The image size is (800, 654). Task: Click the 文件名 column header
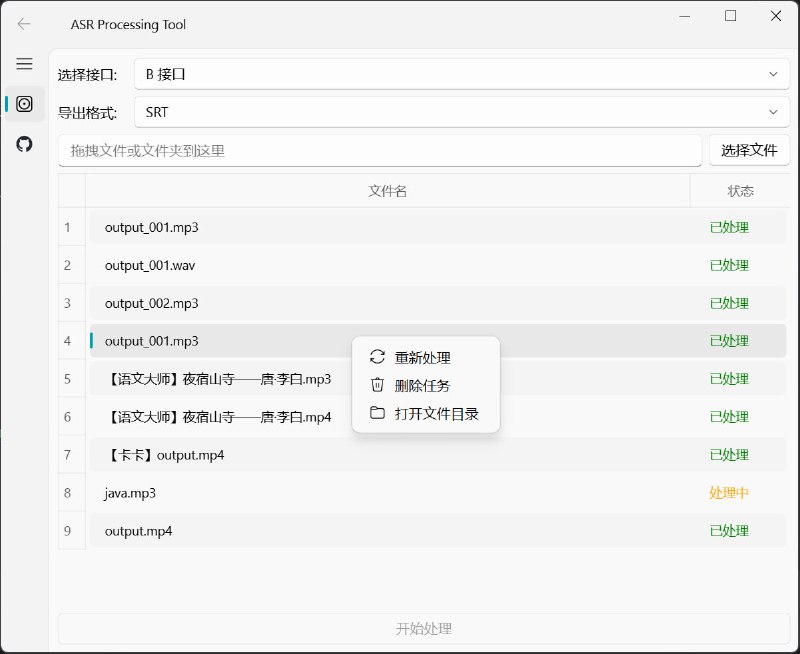386,190
